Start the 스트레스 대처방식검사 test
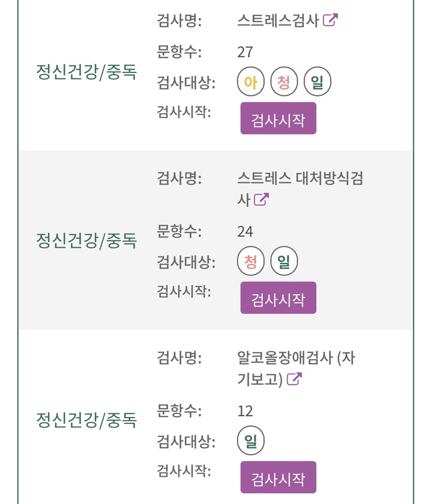The image size is (431, 504). [278, 298]
